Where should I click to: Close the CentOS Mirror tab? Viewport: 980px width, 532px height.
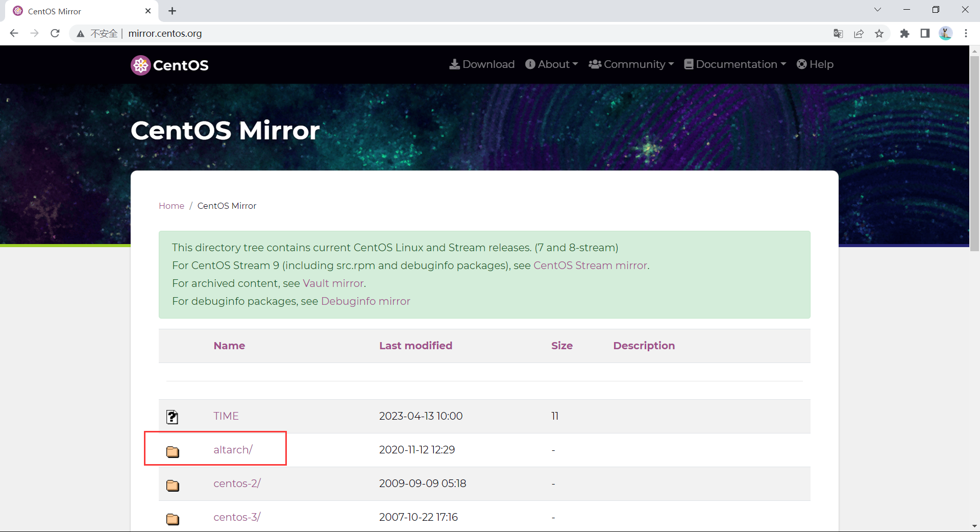(148, 11)
